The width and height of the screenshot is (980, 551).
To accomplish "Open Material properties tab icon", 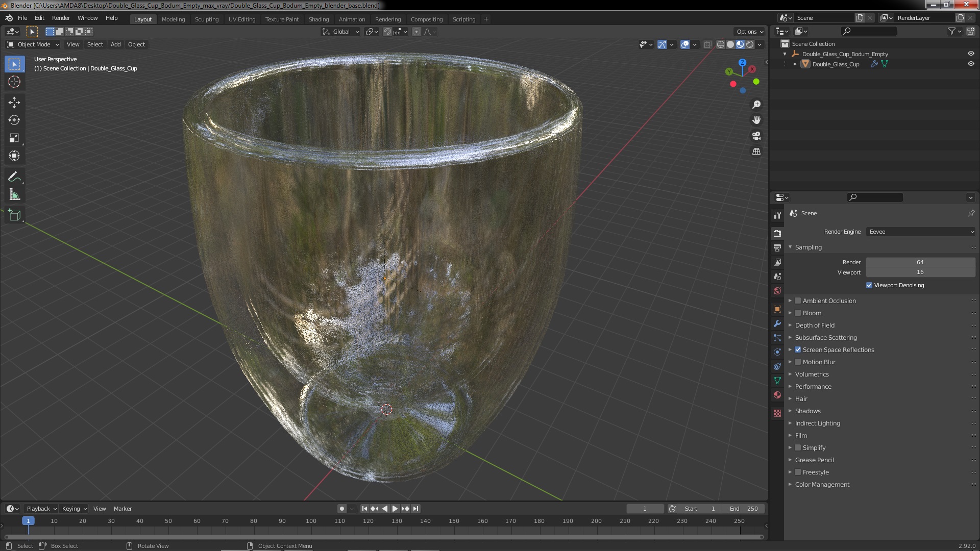I will (x=777, y=395).
